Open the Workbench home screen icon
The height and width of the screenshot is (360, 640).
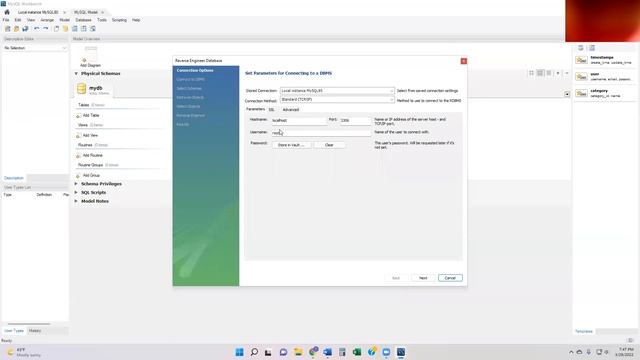(x=7, y=12)
